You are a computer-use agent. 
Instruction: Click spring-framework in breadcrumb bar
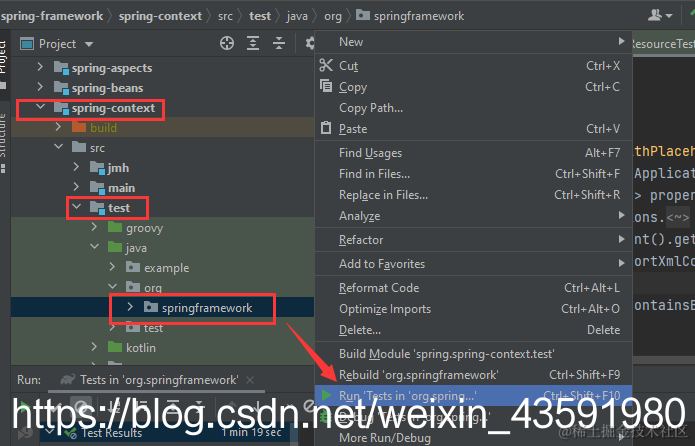[51, 16]
